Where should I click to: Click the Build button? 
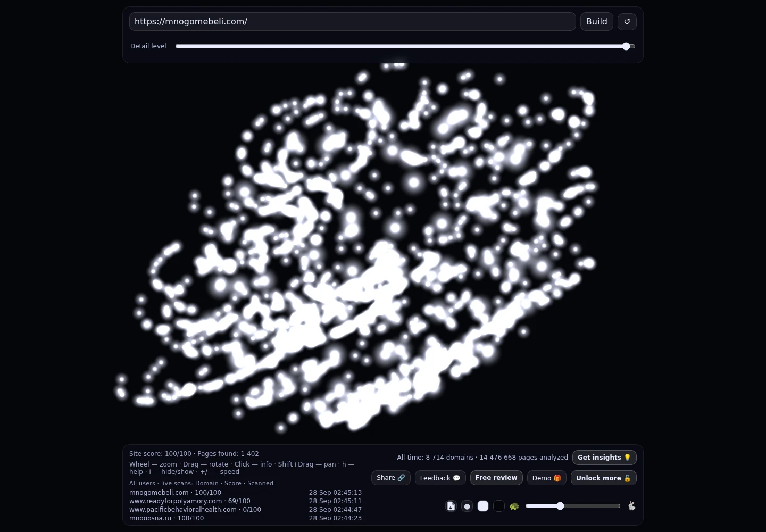click(597, 22)
